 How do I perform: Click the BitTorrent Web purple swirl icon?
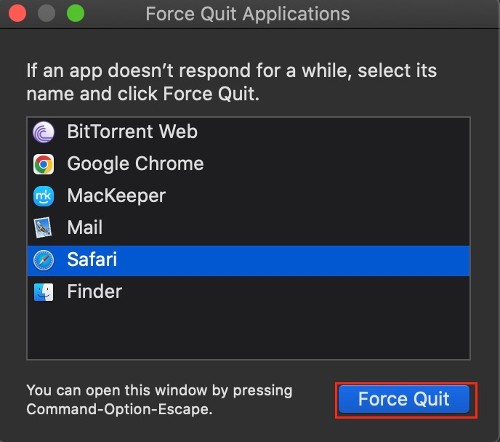[x=43, y=132]
